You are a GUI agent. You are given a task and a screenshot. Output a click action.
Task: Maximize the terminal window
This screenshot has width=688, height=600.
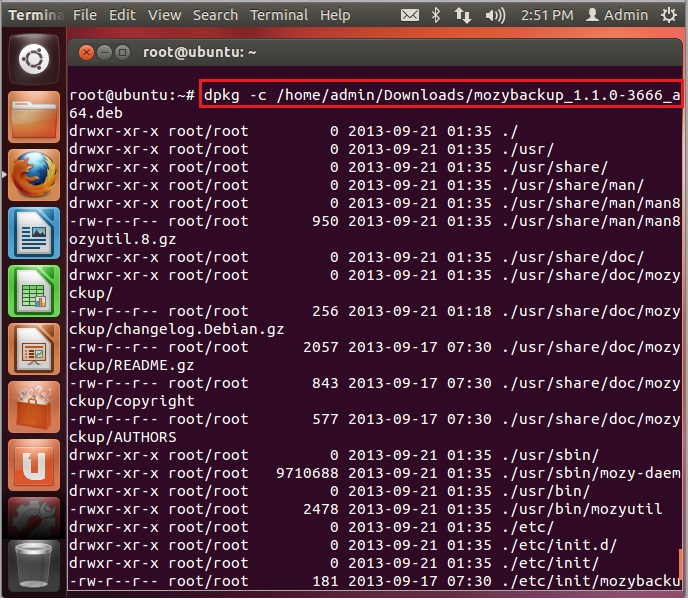pyautogui.click(x=122, y=53)
